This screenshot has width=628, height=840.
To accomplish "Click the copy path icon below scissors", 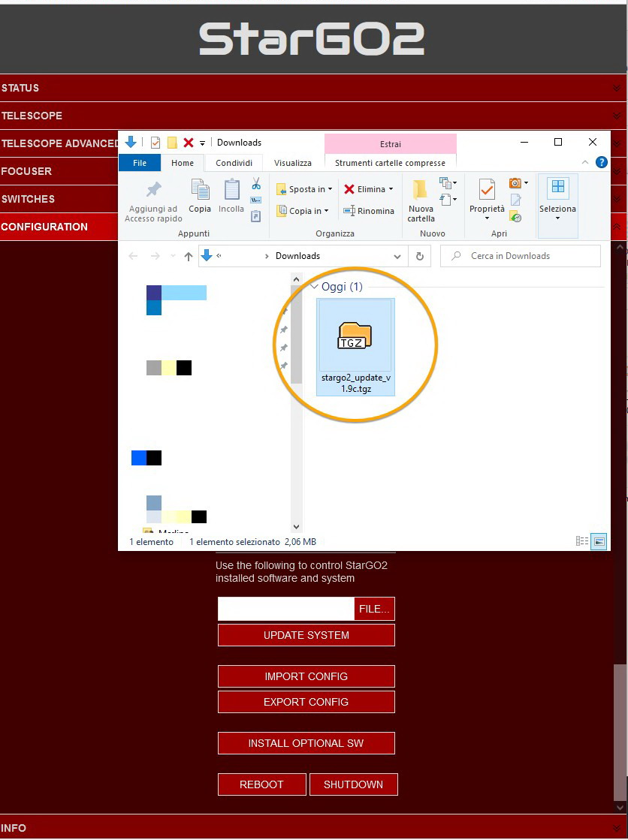I will pos(256,200).
